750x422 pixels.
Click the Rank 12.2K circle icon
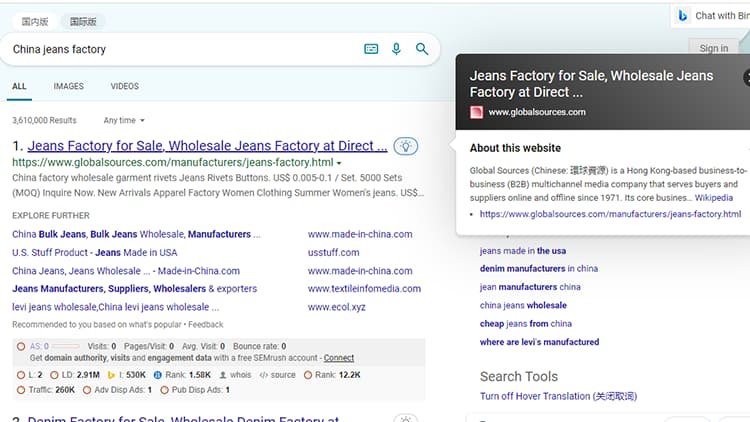click(x=308, y=375)
